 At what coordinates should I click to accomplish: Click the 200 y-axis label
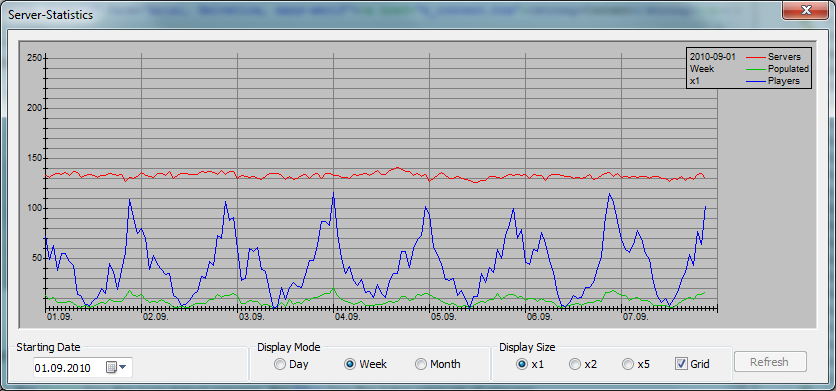click(x=34, y=108)
